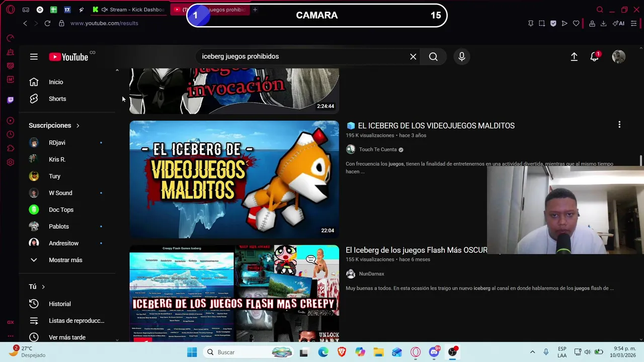Open the NunDarnax channel link
Image resolution: width=644 pixels, height=362 pixels.
371,274
